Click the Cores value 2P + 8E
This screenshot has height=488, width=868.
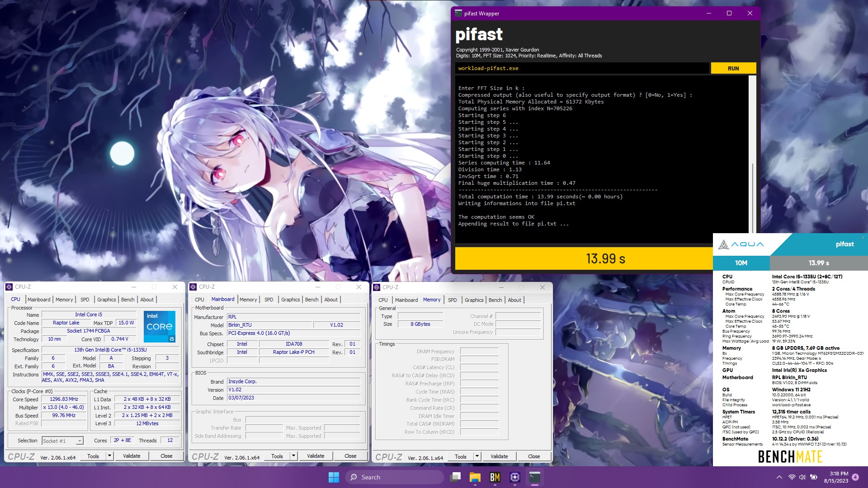tap(122, 441)
